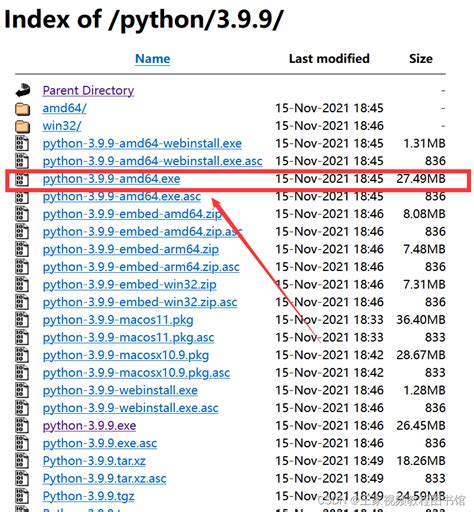Click the 18.26MB size value
Image resolution: width=474 pixels, height=512 pixels.
(421, 461)
